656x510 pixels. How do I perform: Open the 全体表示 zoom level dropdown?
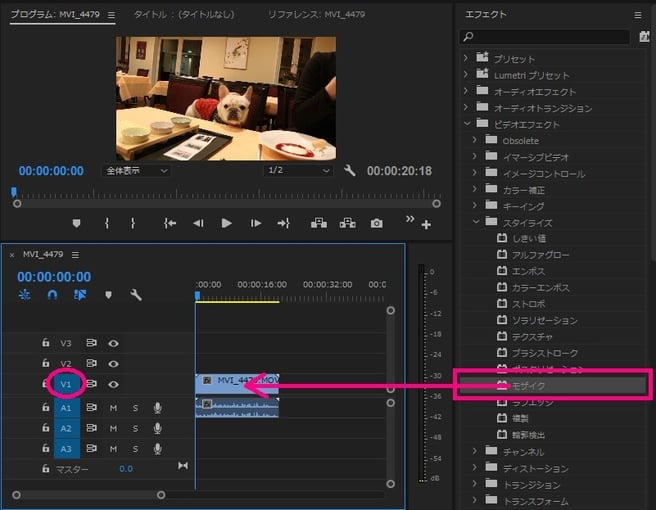click(x=137, y=171)
